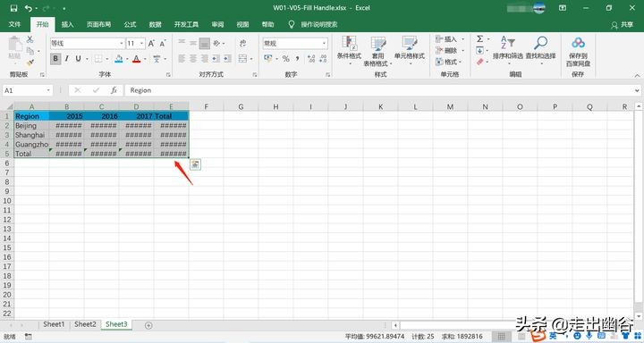Viewport: 644px width, 343px height.
Task: Collapse the ribbon with the chevron
Action: coord(637,76)
